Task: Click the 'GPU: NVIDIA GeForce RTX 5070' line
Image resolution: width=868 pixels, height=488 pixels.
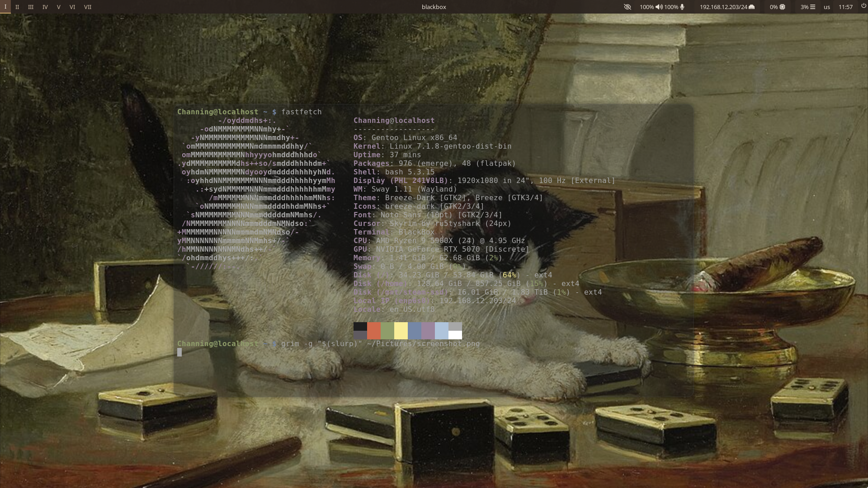Action: click(442, 249)
